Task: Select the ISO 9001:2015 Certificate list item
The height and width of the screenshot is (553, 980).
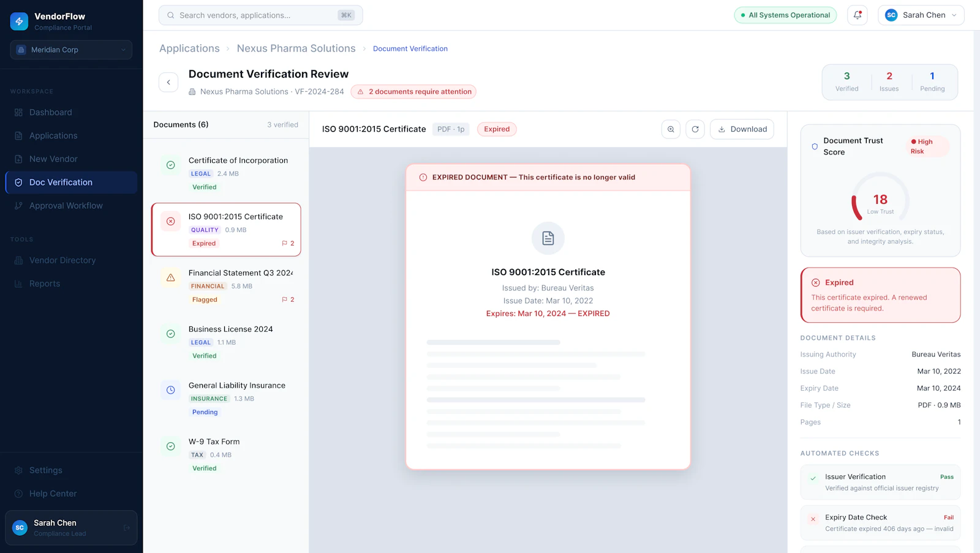Action: point(226,230)
